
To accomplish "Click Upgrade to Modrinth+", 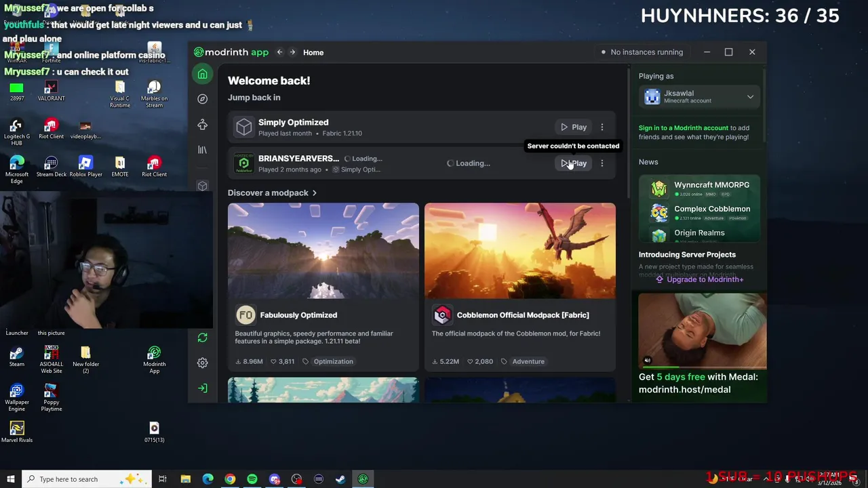I will click(699, 279).
